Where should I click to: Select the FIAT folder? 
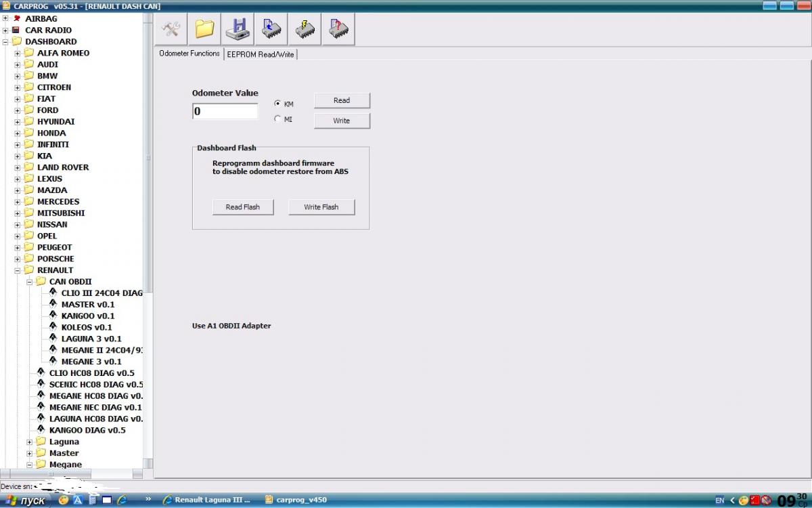point(46,99)
